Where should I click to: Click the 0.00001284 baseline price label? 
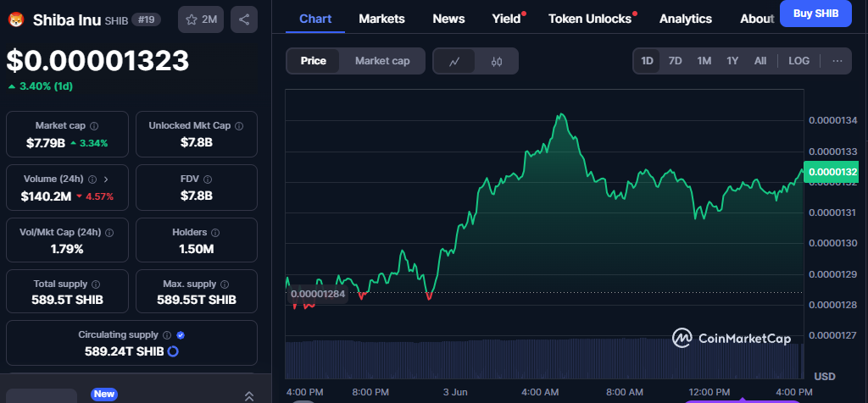[318, 294]
